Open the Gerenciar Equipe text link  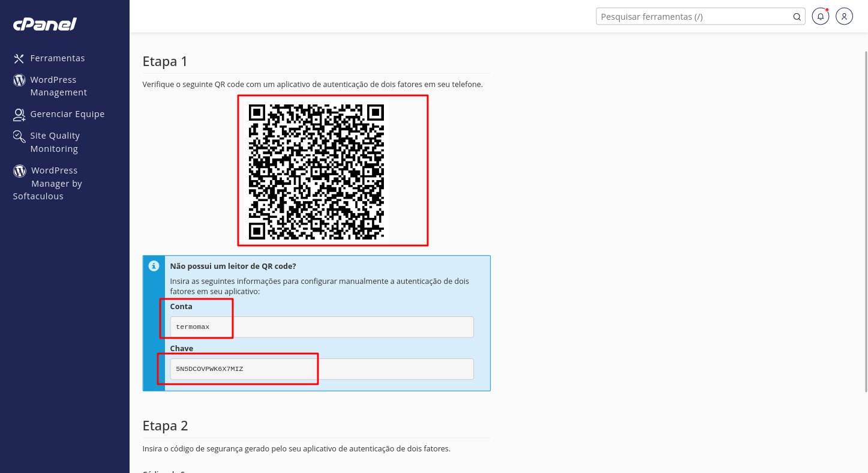point(67,114)
